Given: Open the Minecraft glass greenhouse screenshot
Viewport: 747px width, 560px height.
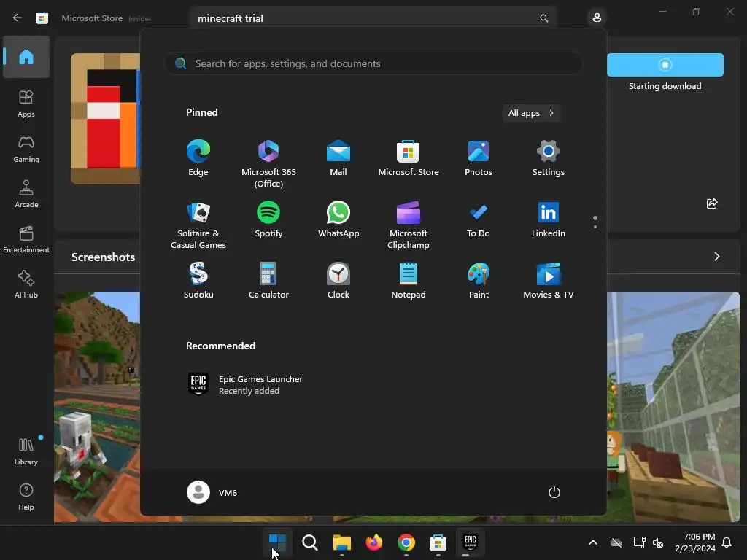Looking at the screenshot, I should click(x=673, y=407).
